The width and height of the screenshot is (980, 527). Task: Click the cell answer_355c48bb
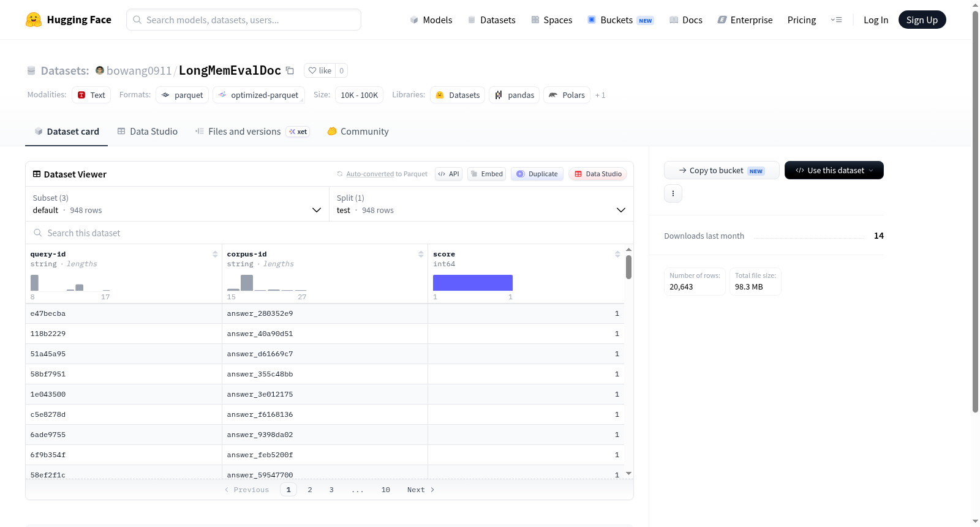[325, 374]
